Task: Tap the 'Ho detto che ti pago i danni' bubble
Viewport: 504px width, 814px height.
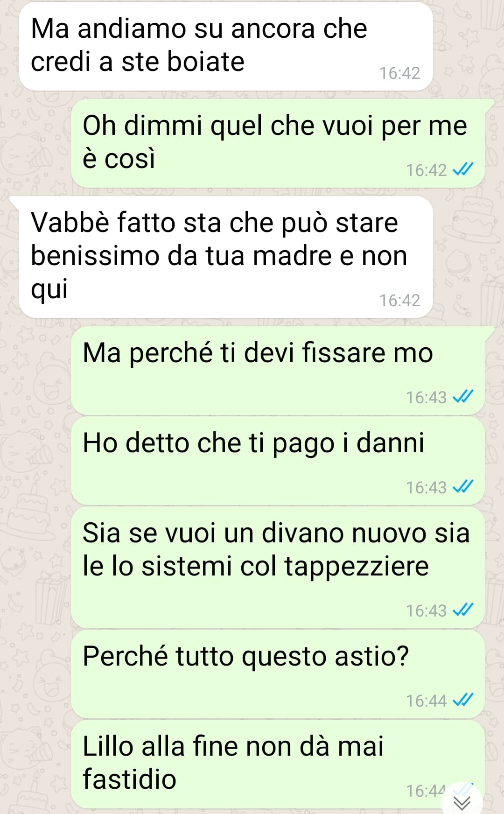Action: 278,461
